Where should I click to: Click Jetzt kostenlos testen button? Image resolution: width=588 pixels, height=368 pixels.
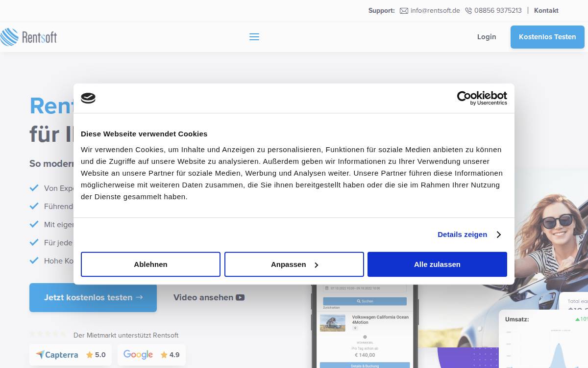93,297
